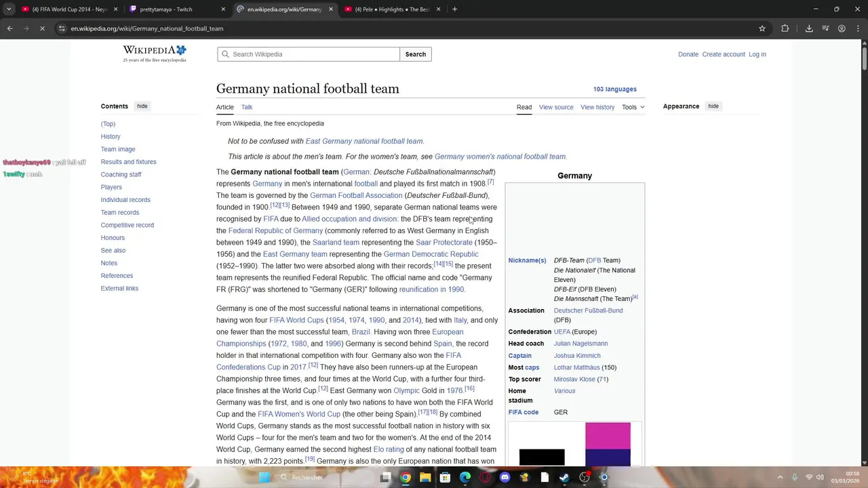
Task: Open the Miroslav Klose infobox link
Action: [x=574, y=380]
